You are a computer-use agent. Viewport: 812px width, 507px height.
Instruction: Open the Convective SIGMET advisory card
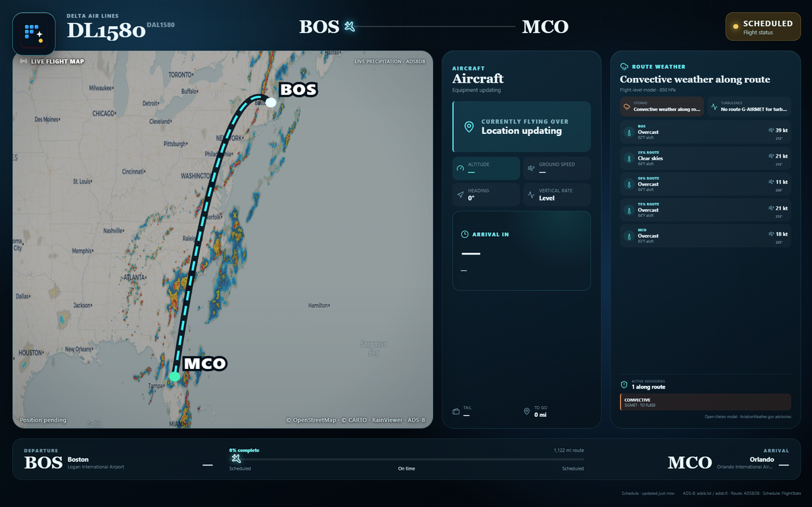[705, 402]
